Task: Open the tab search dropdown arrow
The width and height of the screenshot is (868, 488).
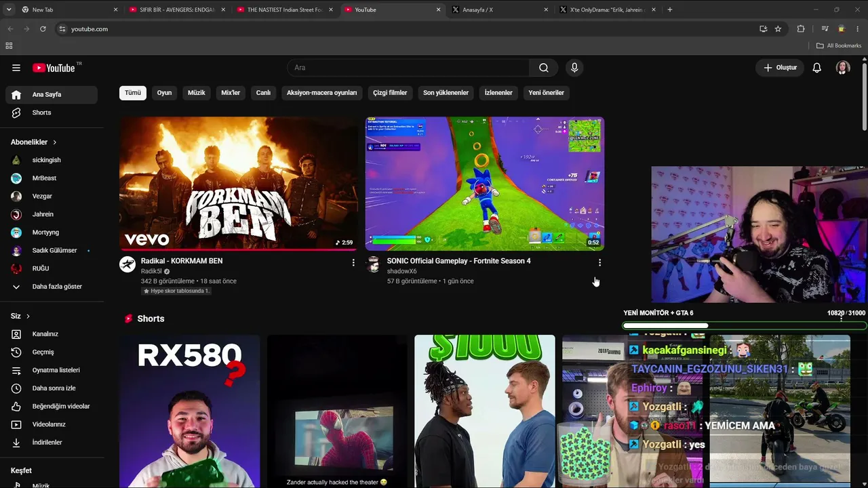Action: click(x=9, y=9)
